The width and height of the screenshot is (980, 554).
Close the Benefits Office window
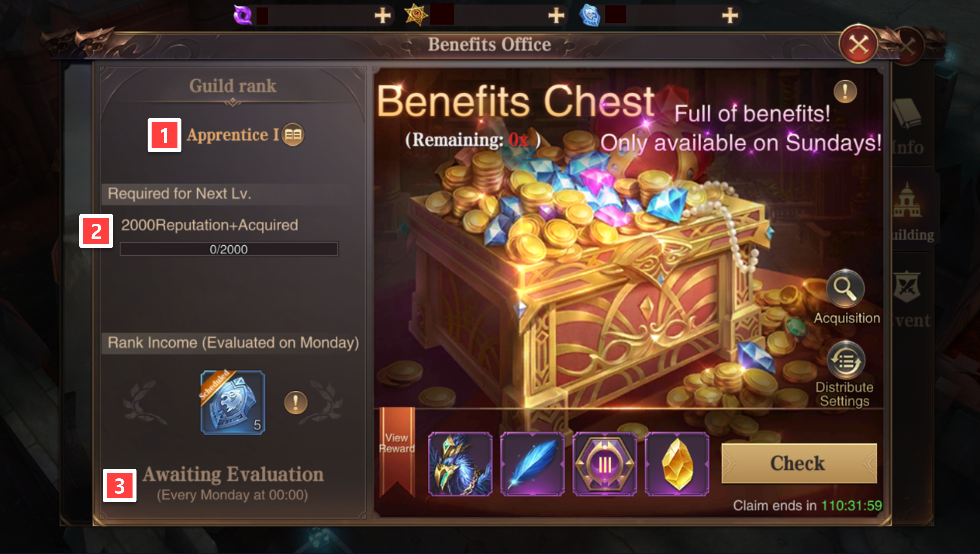point(858,45)
